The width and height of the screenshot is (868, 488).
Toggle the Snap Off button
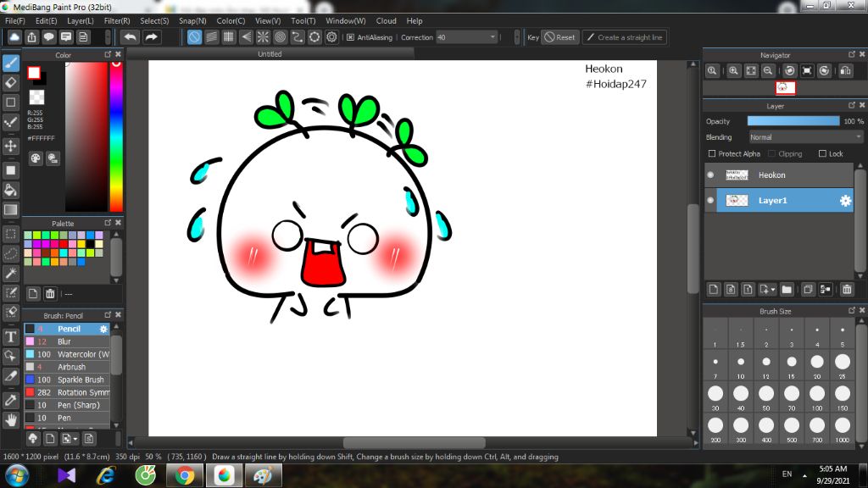pos(194,37)
